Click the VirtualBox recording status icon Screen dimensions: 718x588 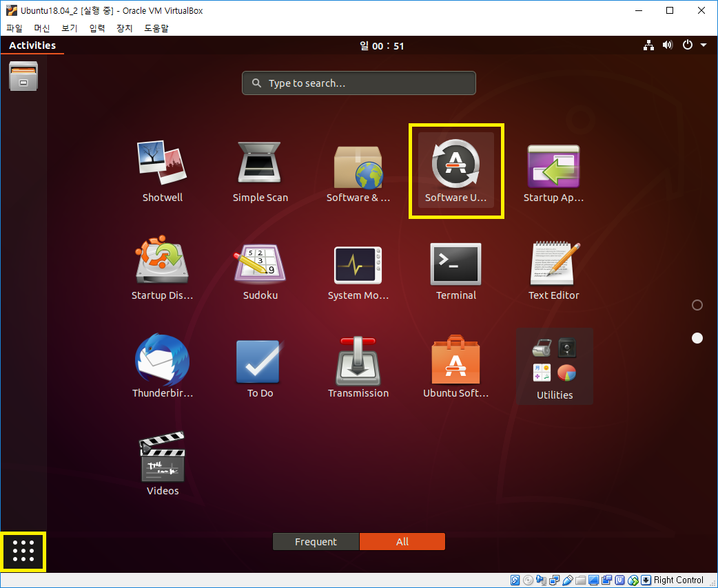click(x=607, y=580)
